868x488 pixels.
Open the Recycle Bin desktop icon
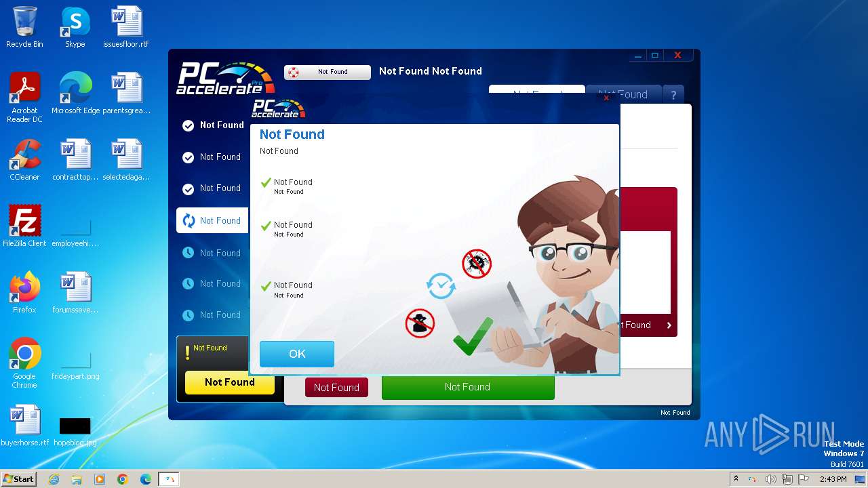[24, 27]
